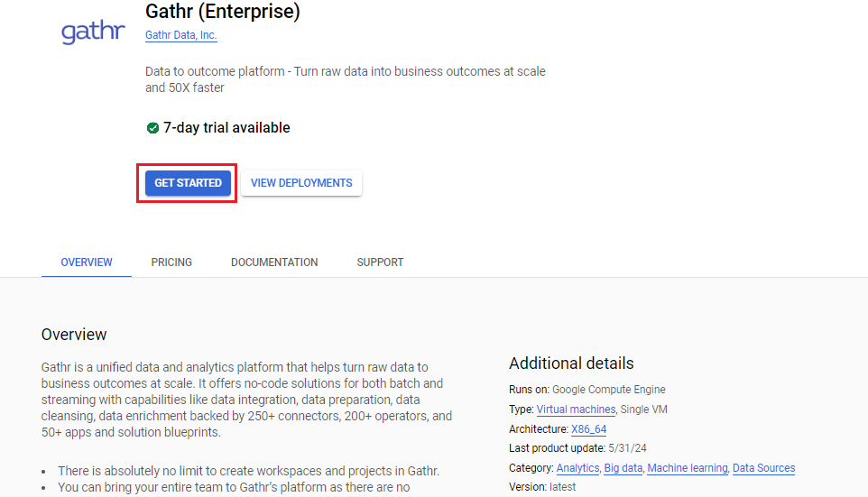Click the Version latest entry
Viewport: 868px width, 497px height.
pos(542,487)
